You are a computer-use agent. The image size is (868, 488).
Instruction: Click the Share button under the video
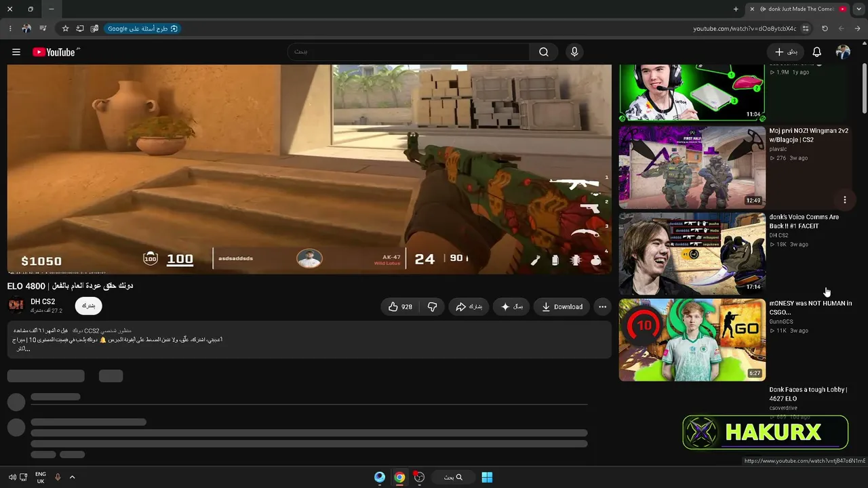pyautogui.click(x=469, y=307)
